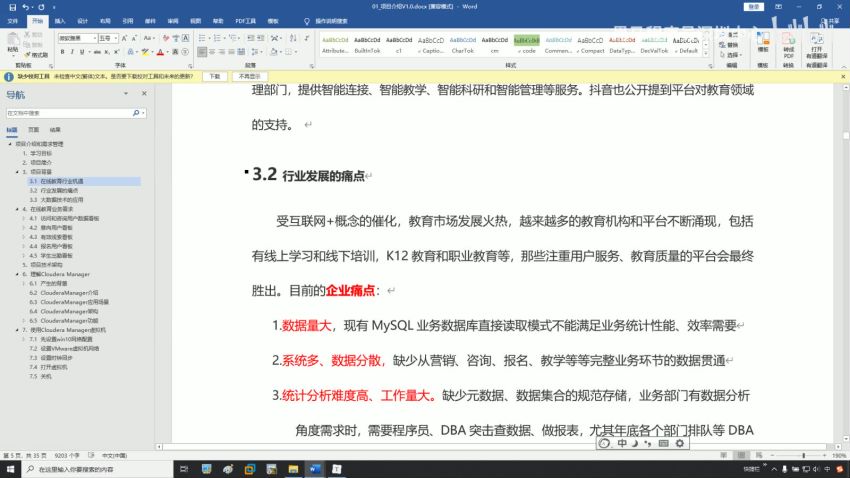The width and height of the screenshot is (850, 478).
Task: Open the font name dropdown
Action: click(95, 38)
